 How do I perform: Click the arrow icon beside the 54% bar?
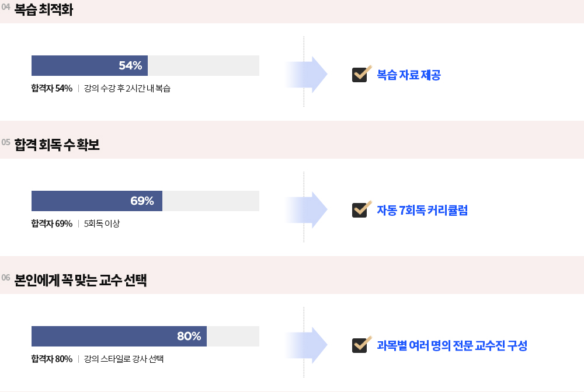(308, 75)
